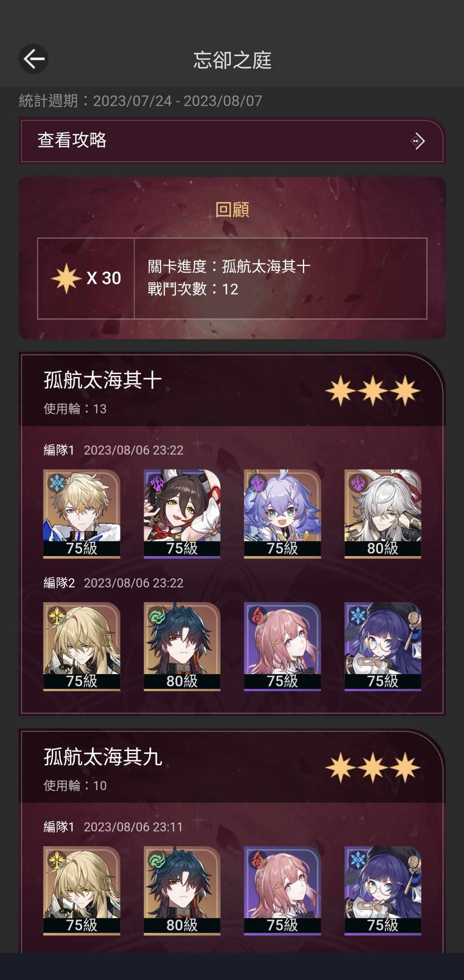Tap the back arrow icon
The height and width of the screenshot is (980, 464).
tap(33, 59)
